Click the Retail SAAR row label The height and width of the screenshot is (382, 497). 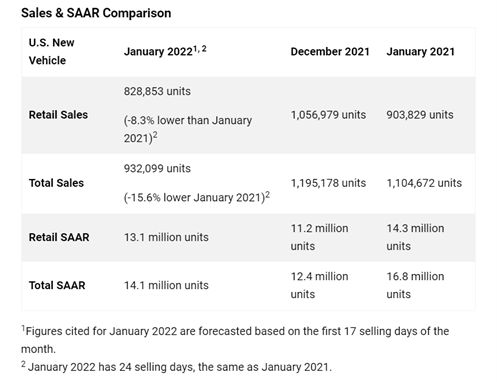[x=59, y=237]
